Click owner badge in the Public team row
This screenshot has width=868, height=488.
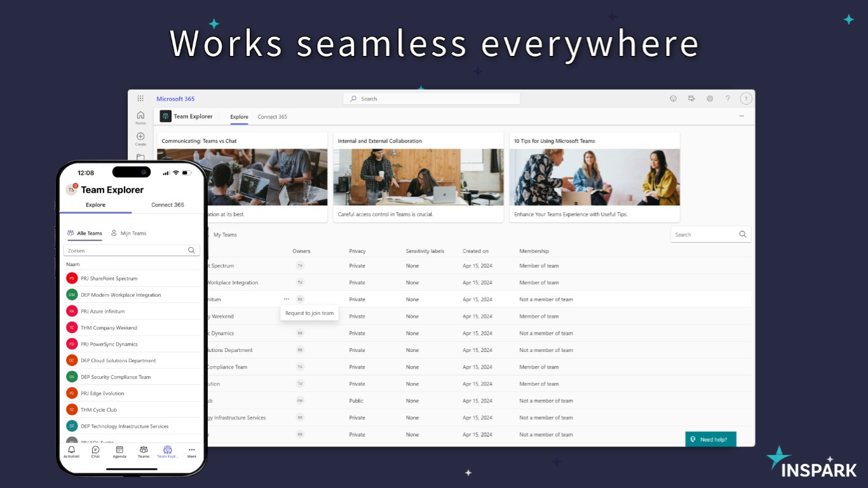300,401
